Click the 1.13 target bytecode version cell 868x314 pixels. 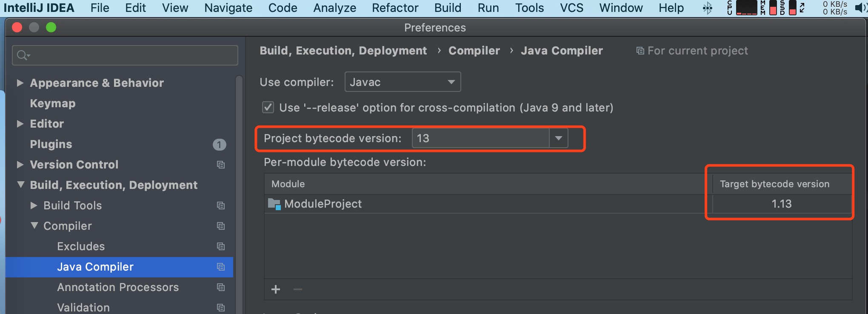(x=781, y=204)
